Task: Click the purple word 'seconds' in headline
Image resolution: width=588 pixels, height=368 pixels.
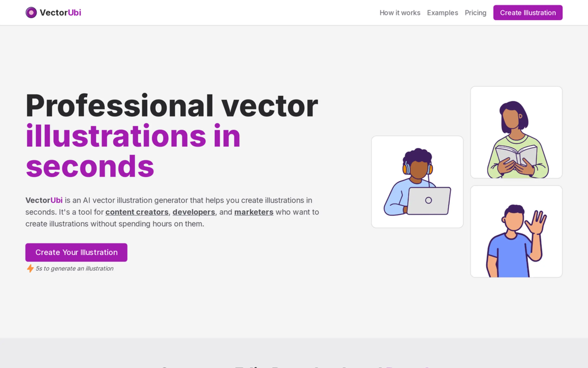Action: click(90, 166)
